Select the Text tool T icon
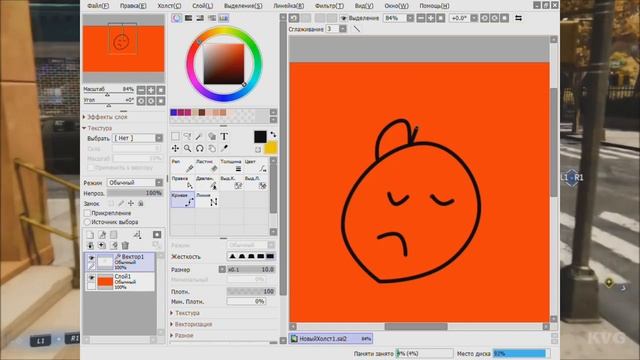 point(224,136)
